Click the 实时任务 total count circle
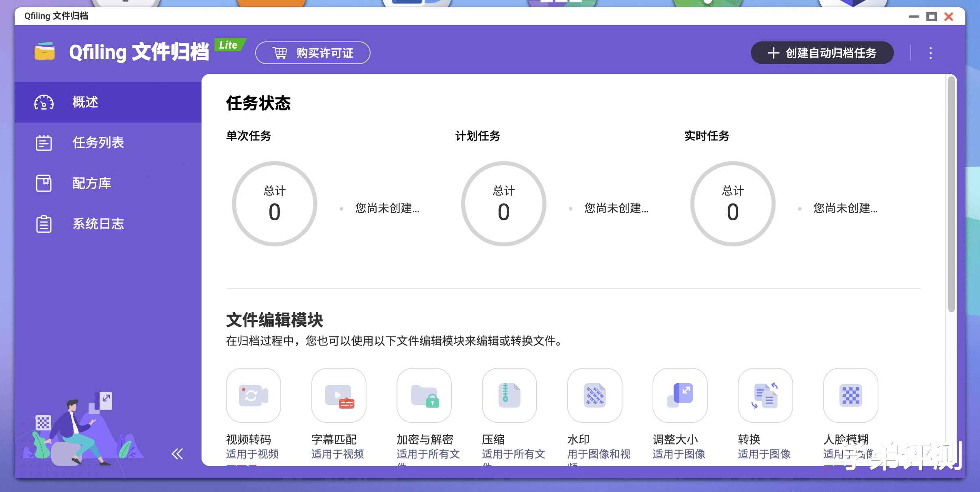Screen dimensions: 980x492 [733, 204]
